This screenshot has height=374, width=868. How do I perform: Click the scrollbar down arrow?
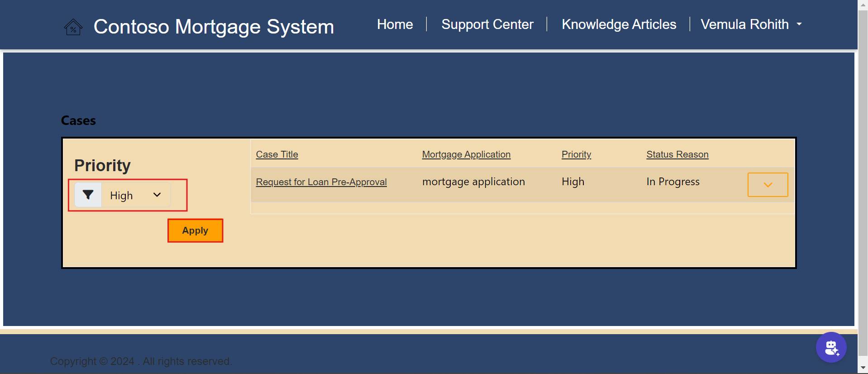(x=863, y=368)
